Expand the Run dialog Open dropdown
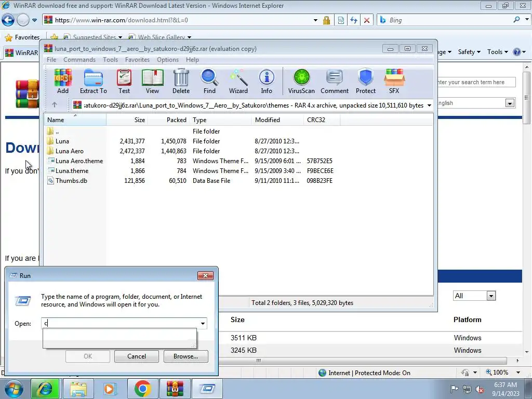Image resolution: width=532 pixels, height=399 pixels. pos(203,323)
